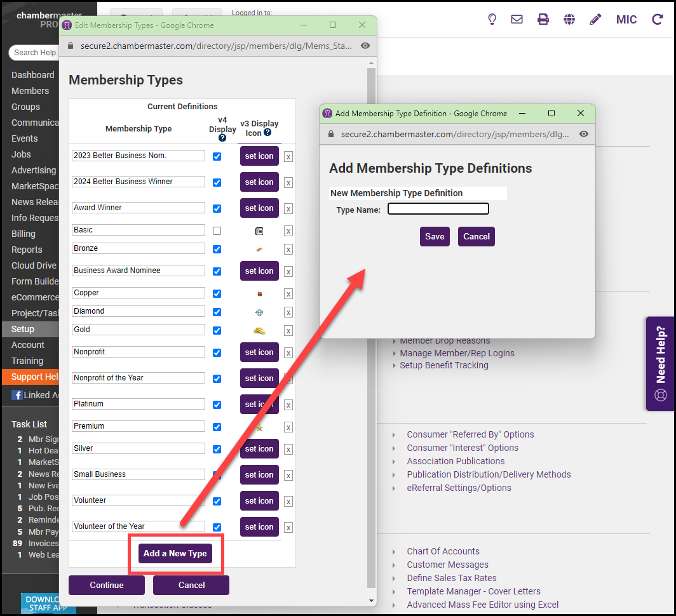This screenshot has height=616, width=676.
Task: Click the Diamond membership gem icon
Action: tap(259, 312)
